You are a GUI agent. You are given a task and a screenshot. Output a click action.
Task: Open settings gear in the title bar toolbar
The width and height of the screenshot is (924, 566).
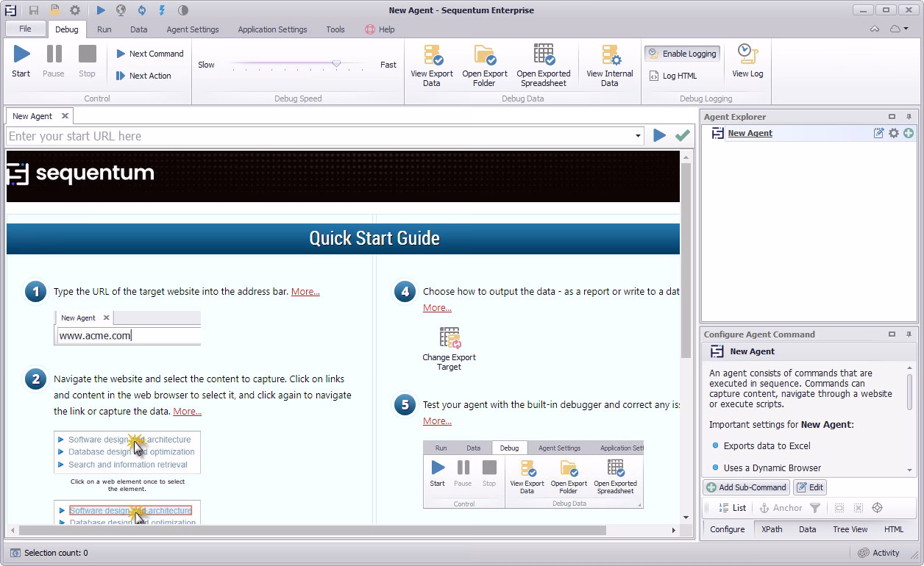tap(75, 10)
